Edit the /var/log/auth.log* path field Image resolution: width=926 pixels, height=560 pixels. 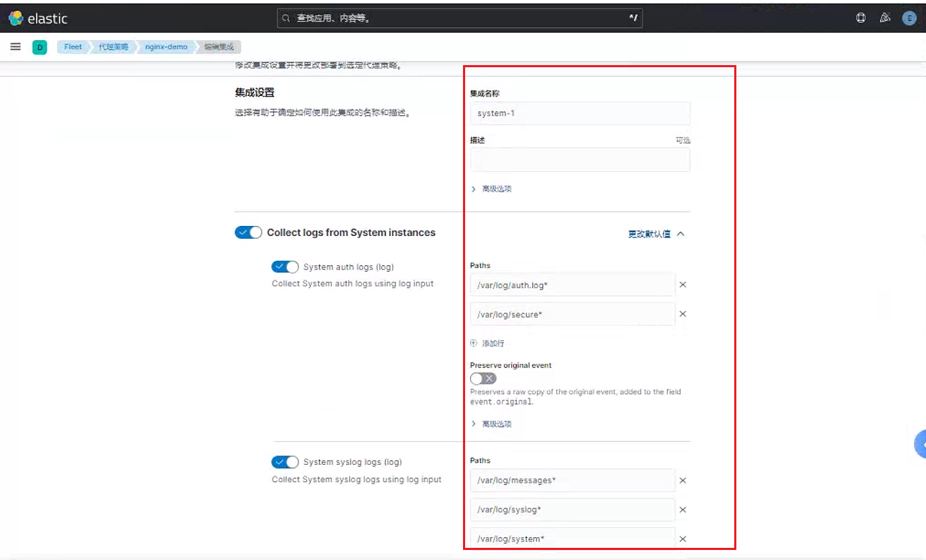coord(572,285)
